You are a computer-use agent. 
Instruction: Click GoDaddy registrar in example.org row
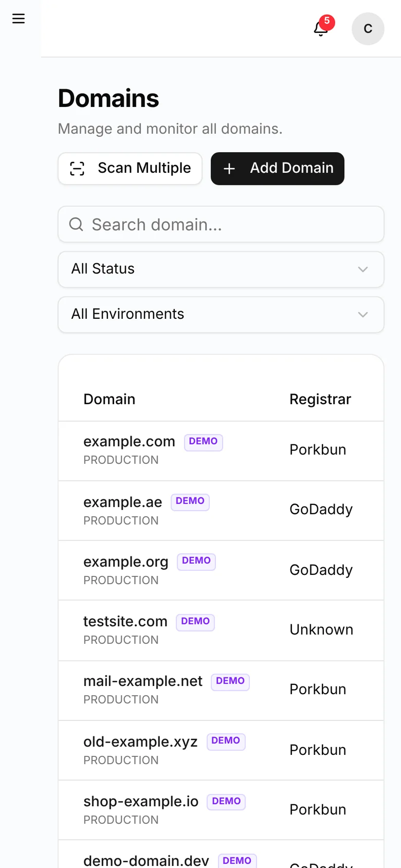pos(321,570)
